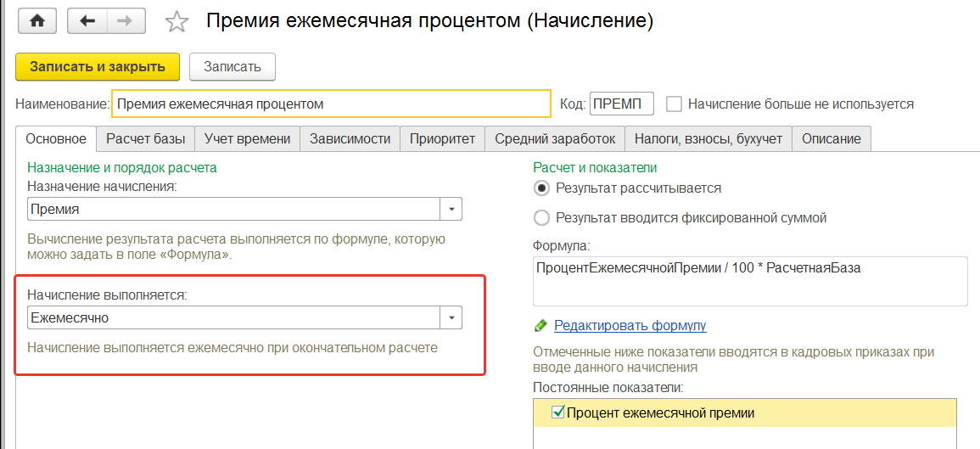Check 'Начисление больше не используется' checkbox

(x=675, y=104)
